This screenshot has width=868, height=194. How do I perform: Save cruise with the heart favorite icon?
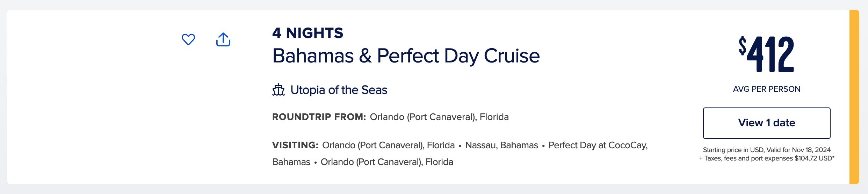point(188,39)
